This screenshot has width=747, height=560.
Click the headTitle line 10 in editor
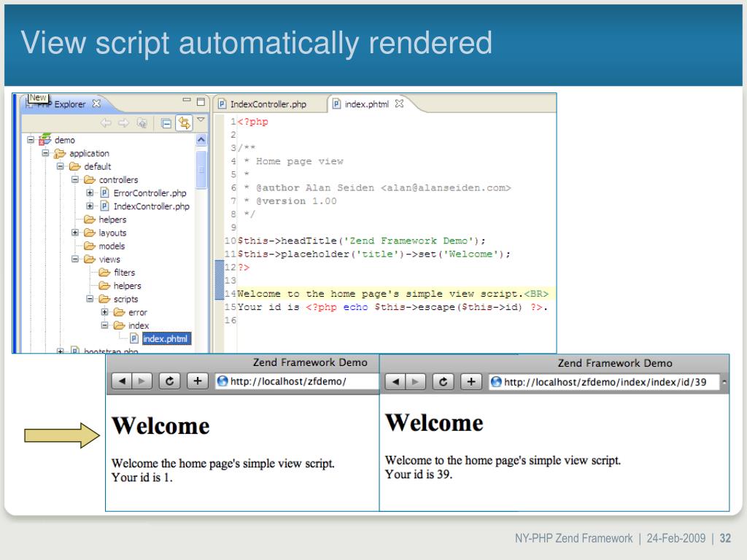[361, 241]
